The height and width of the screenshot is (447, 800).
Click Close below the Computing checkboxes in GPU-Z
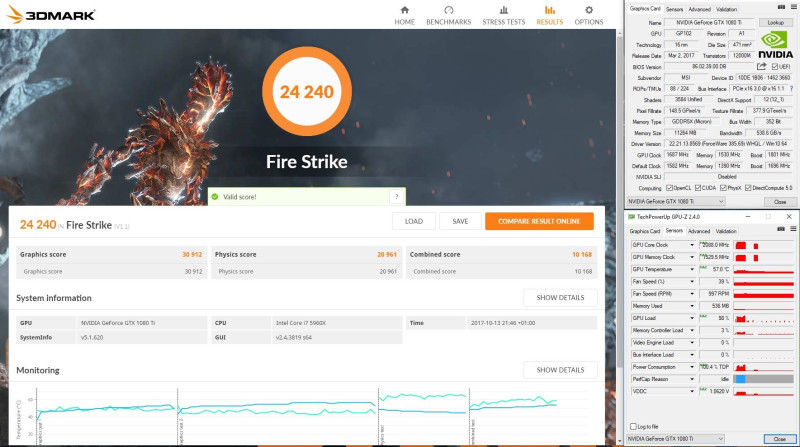pos(780,202)
